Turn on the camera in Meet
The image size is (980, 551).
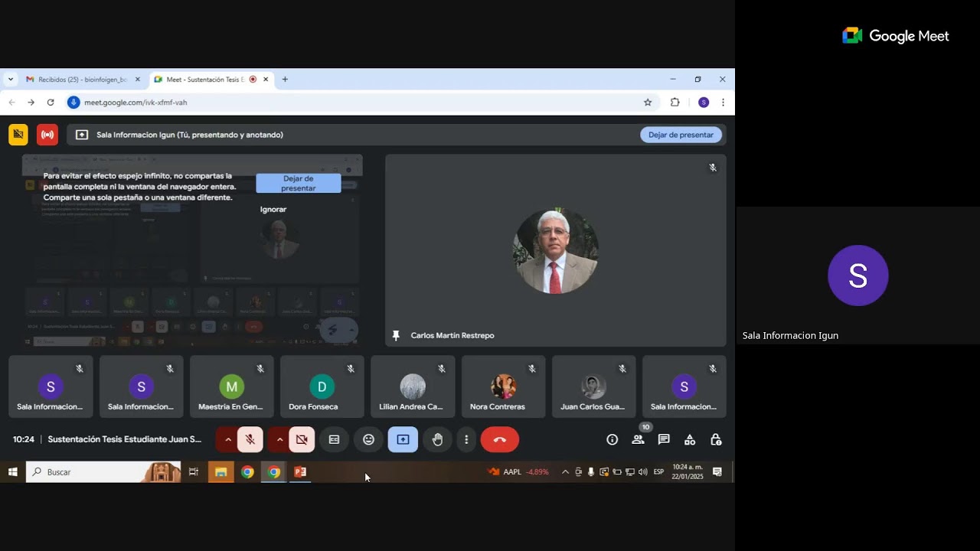[302, 439]
